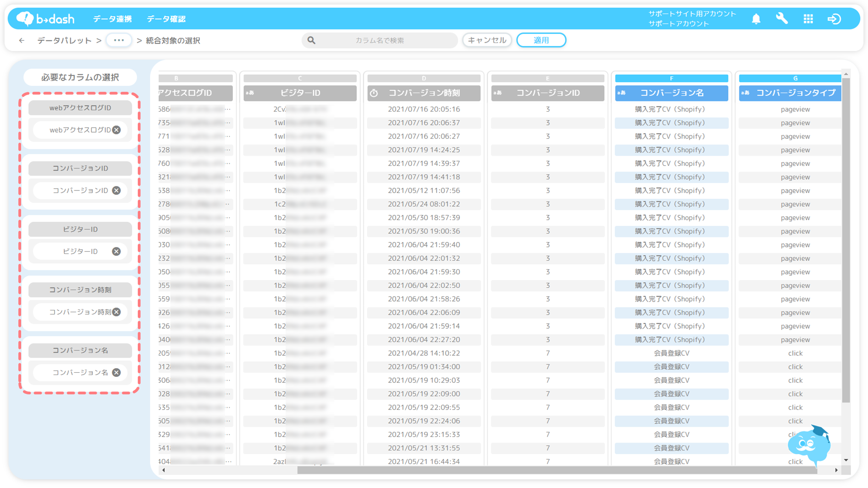Click click in the 2021/05/19 01:34:00 row
This screenshot has height=488, width=868.
[795, 367]
